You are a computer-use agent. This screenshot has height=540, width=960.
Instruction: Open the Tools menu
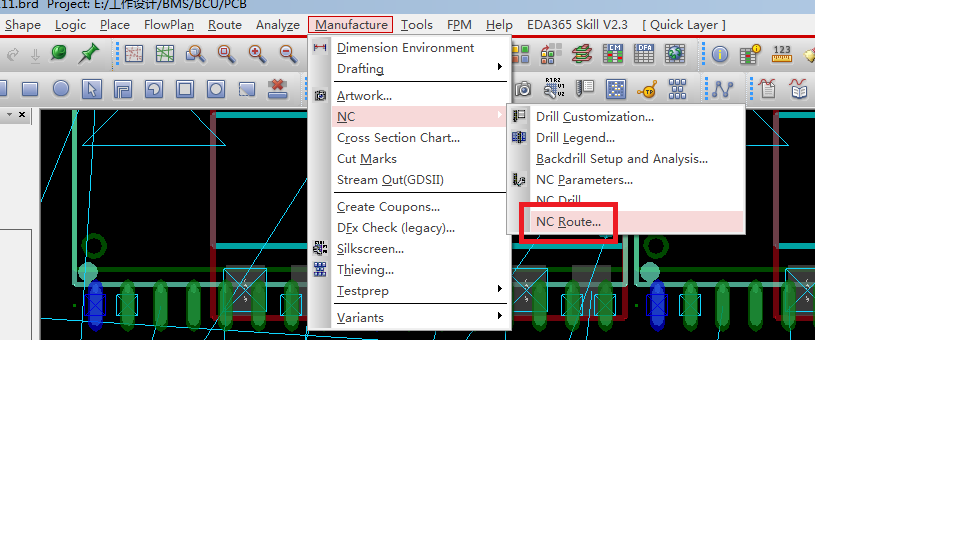[x=417, y=25]
